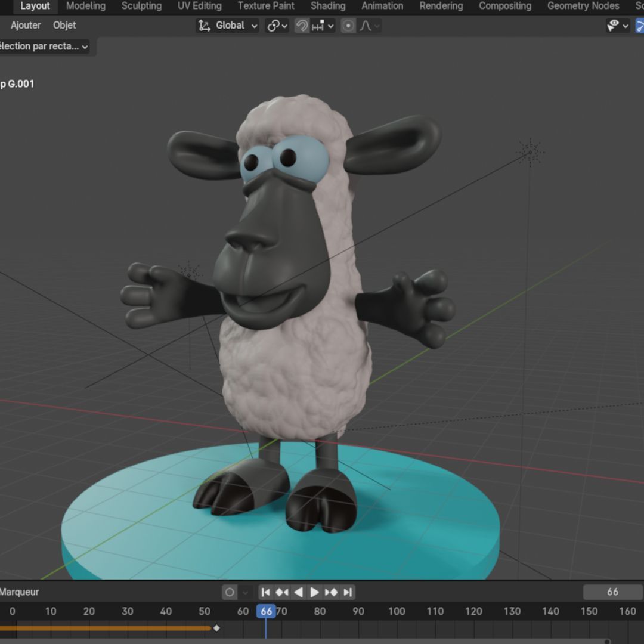Click frame 100 on the timeline ruler
The height and width of the screenshot is (644, 644).
(x=397, y=611)
